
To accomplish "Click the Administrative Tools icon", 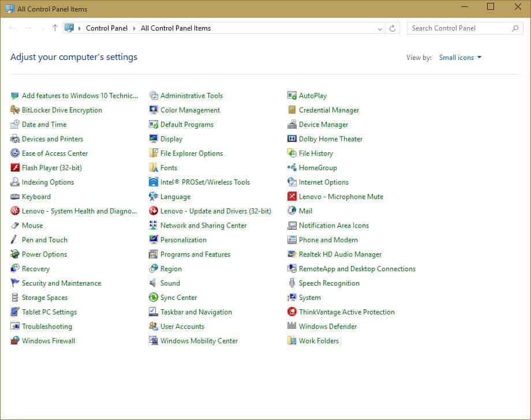I will coord(154,96).
